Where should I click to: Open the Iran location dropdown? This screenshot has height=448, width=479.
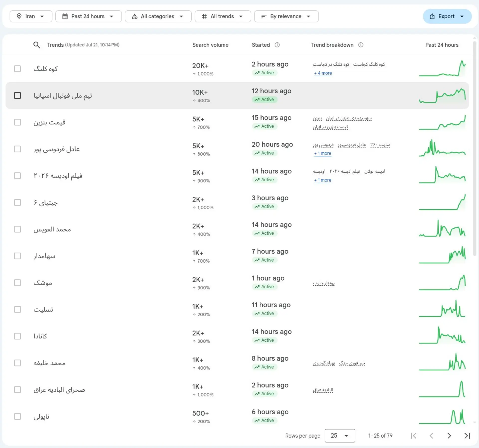point(31,16)
